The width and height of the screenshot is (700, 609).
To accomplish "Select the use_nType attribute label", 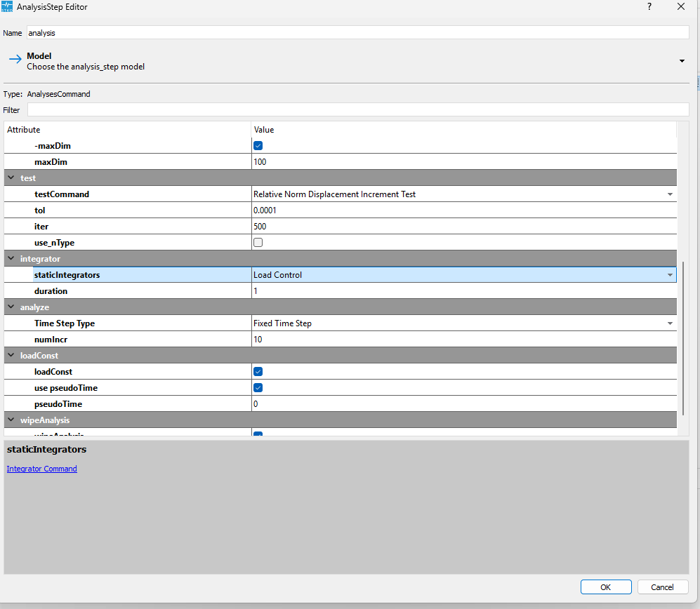I will coord(55,242).
